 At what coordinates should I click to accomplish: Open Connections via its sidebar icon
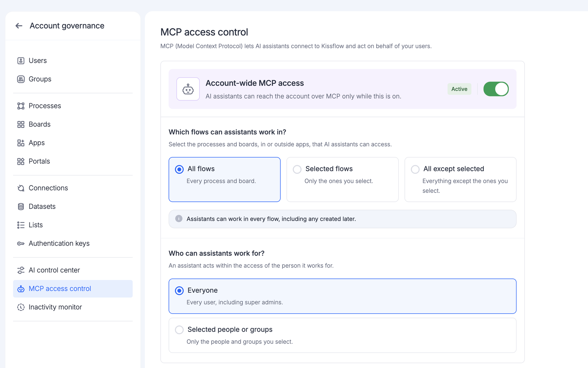click(21, 188)
